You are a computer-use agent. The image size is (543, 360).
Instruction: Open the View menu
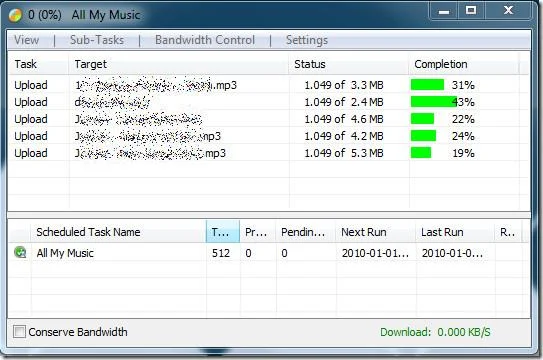tap(27, 40)
